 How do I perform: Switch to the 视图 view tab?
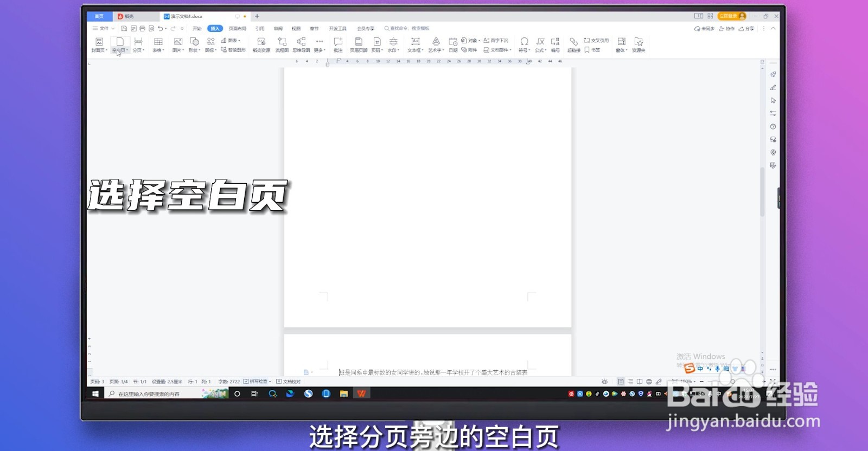click(x=296, y=29)
